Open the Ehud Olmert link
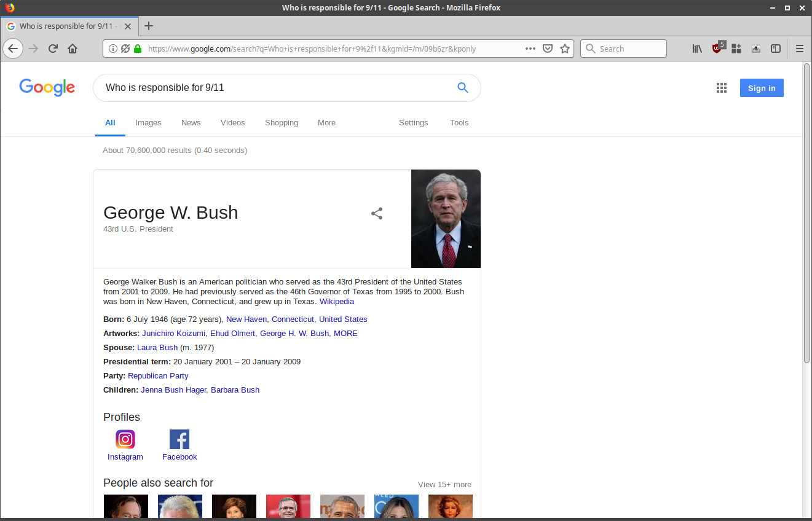Screen dimensions: 812x521 pyautogui.click(x=233, y=334)
